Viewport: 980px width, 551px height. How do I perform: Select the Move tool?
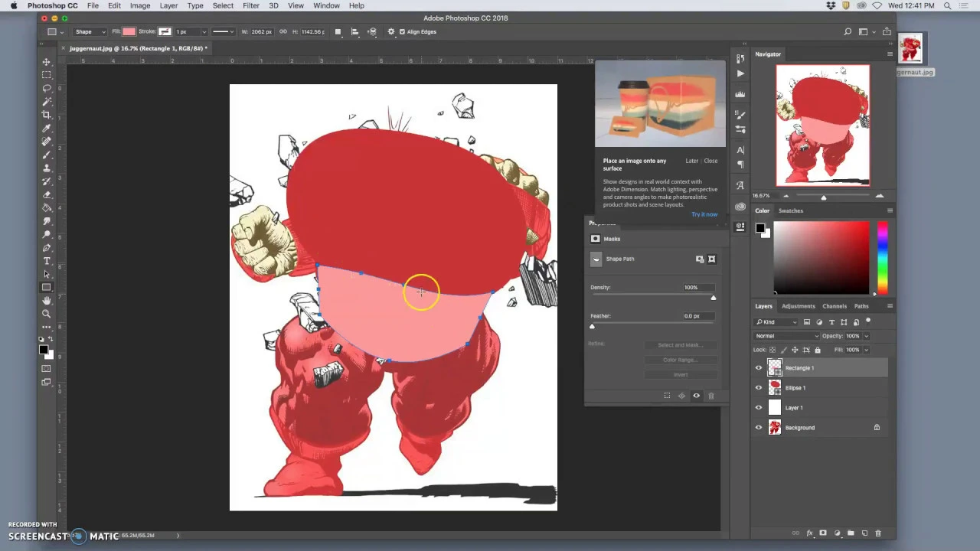click(x=47, y=62)
